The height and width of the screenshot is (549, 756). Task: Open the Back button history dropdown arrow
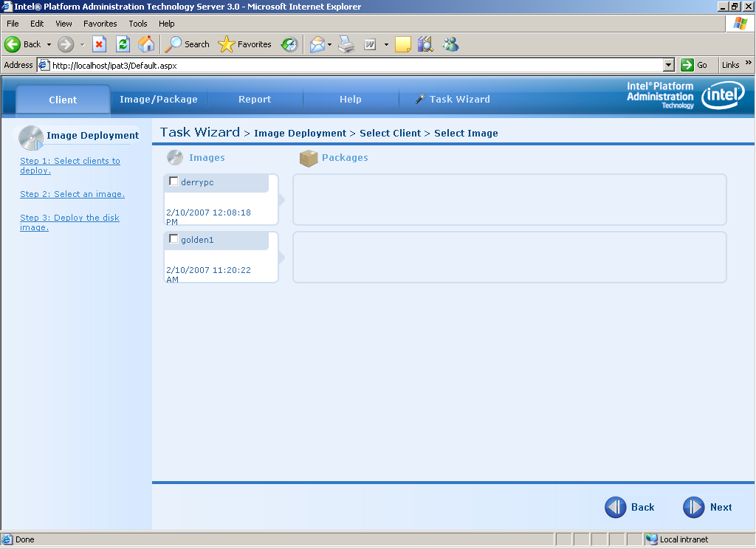[x=49, y=44]
